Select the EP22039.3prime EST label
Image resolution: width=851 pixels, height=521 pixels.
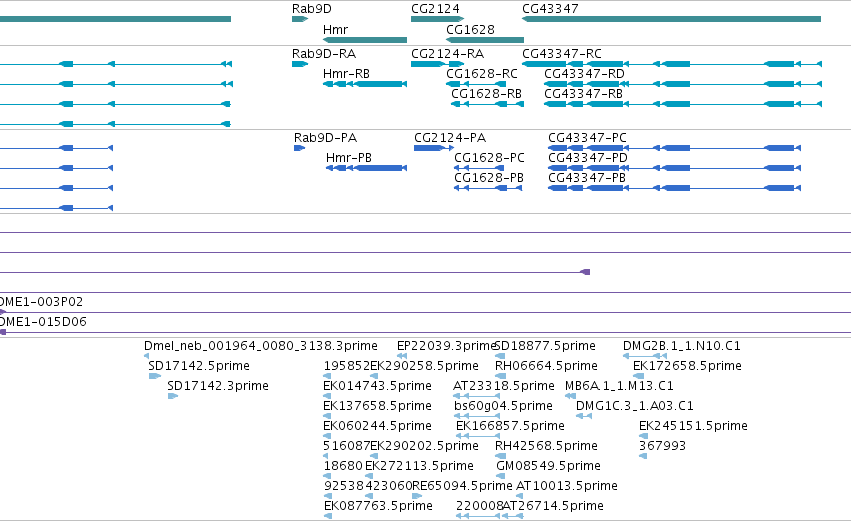(x=446, y=346)
